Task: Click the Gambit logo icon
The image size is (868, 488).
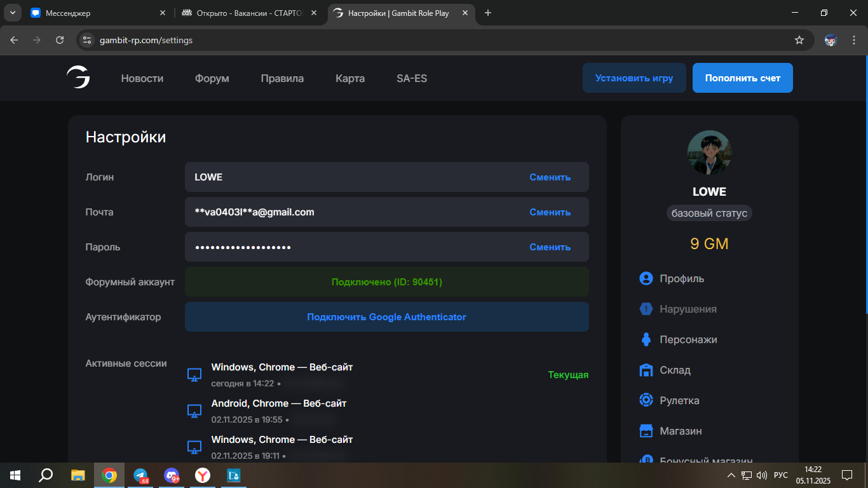Action: pyautogui.click(x=78, y=78)
